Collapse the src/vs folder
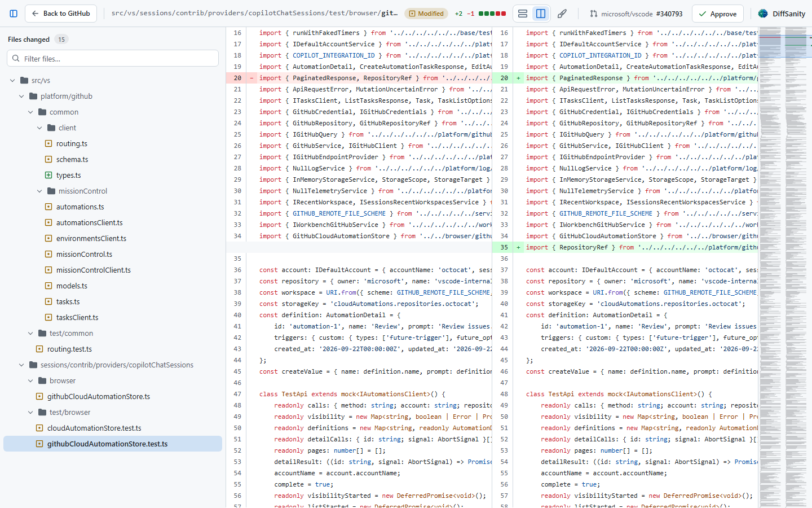 12,80
